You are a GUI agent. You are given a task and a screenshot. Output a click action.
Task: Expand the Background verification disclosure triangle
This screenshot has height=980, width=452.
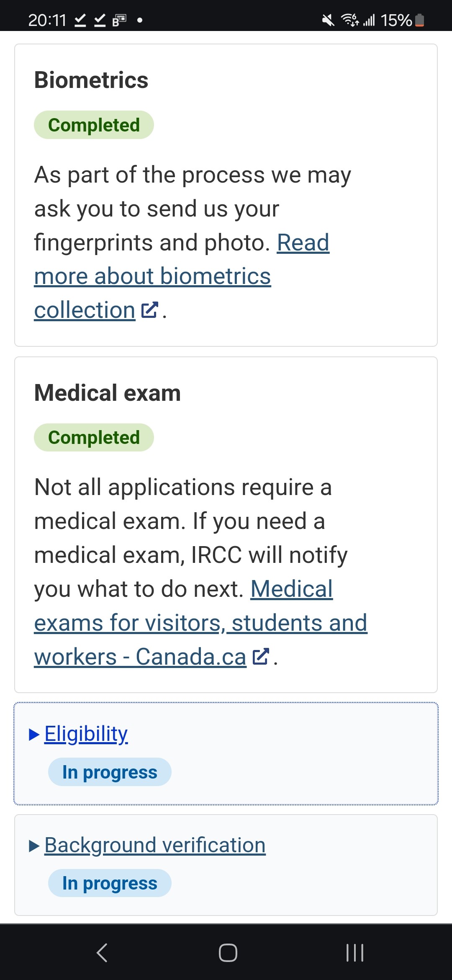click(34, 846)
